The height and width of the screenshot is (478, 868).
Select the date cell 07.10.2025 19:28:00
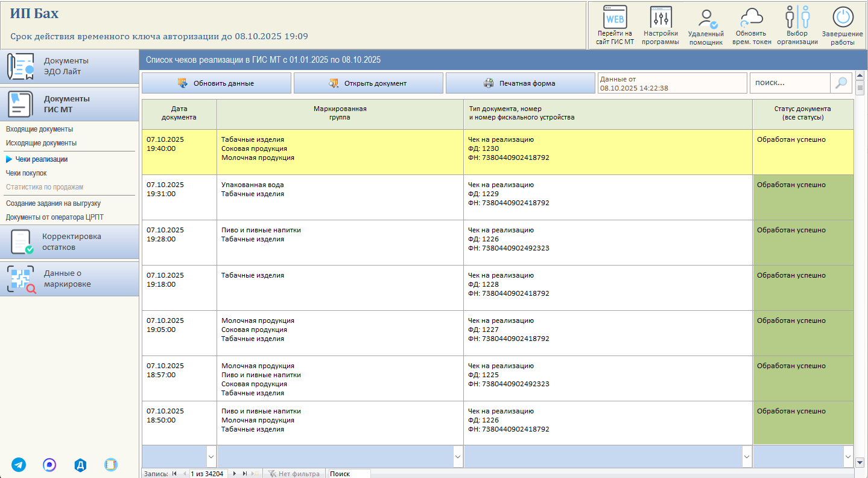(x=179, y=243)
